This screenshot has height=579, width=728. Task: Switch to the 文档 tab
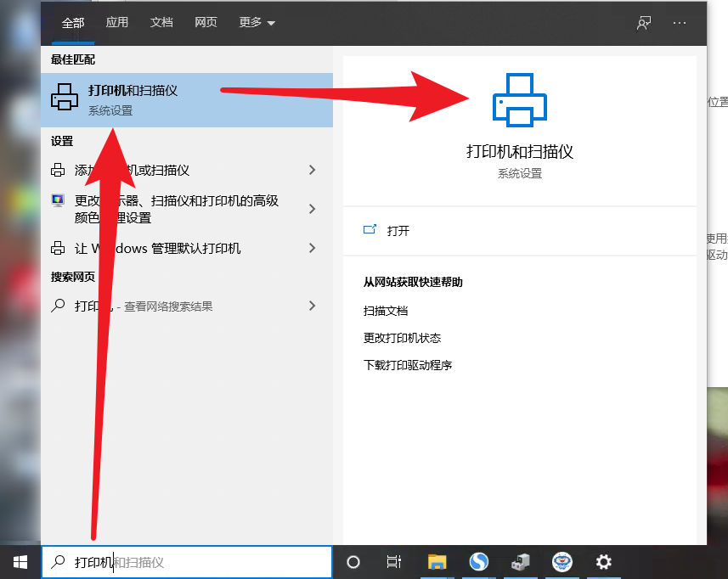pyautogui.click(x=161, y=22)
